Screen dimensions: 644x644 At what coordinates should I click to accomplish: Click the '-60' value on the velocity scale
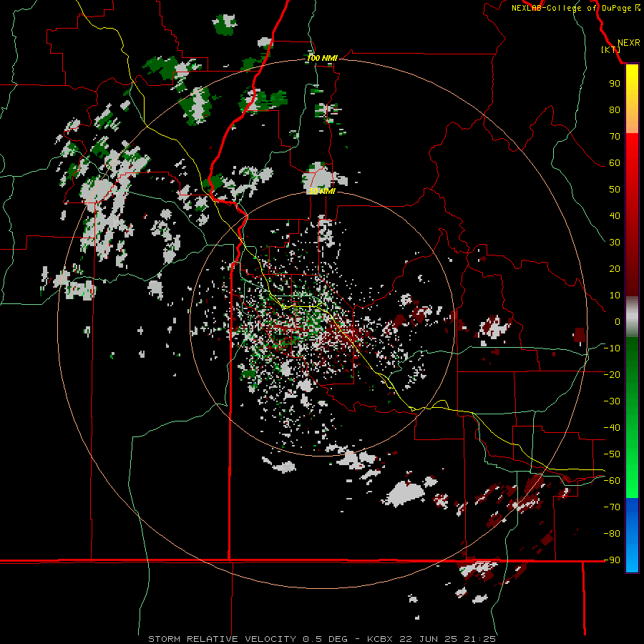(612, 481)
